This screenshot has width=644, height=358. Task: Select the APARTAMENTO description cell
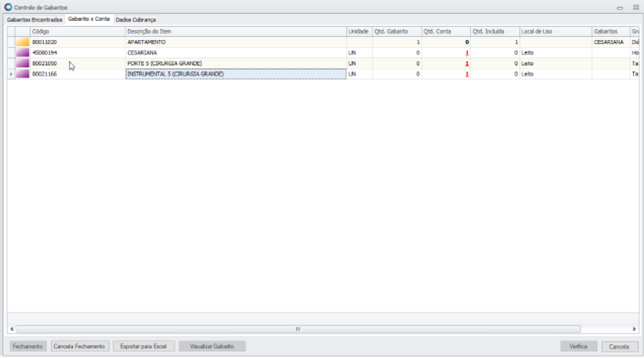pyautogui.click(x=235, y=42)
